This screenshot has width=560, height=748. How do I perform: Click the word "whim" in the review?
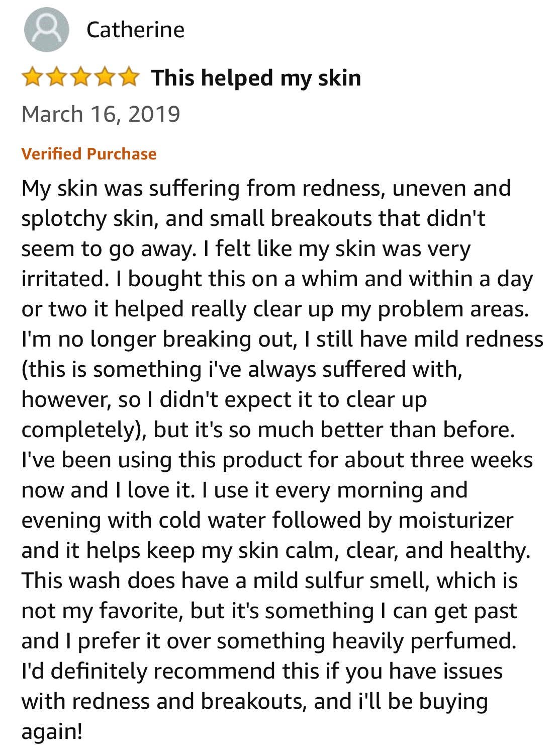pyautogui.click(x=327, y=279)
